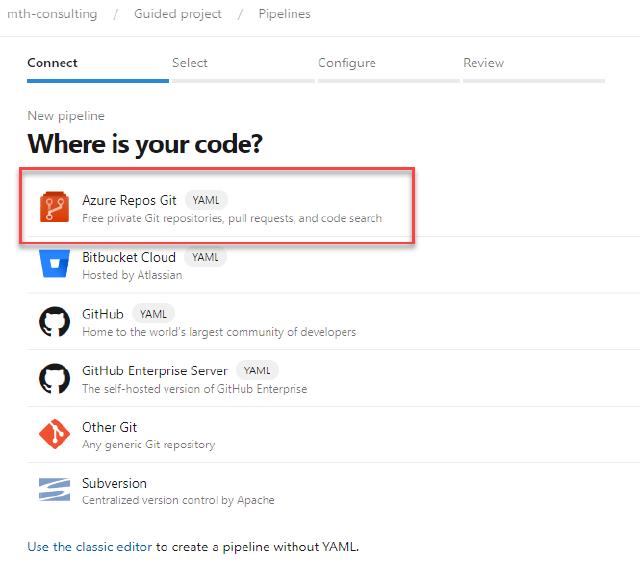Click the GitHub octocat icon
Image resolution: width=640 pixels, height=586 pixels.
pos(54,322)
